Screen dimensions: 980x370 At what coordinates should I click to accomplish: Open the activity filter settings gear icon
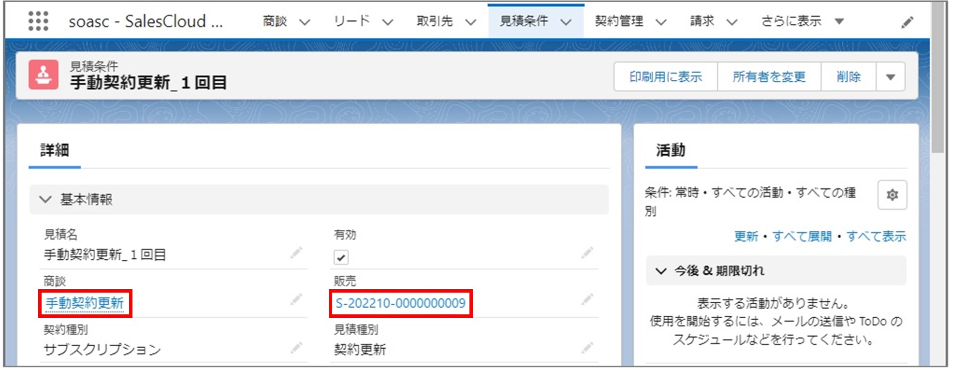[892, 195]
